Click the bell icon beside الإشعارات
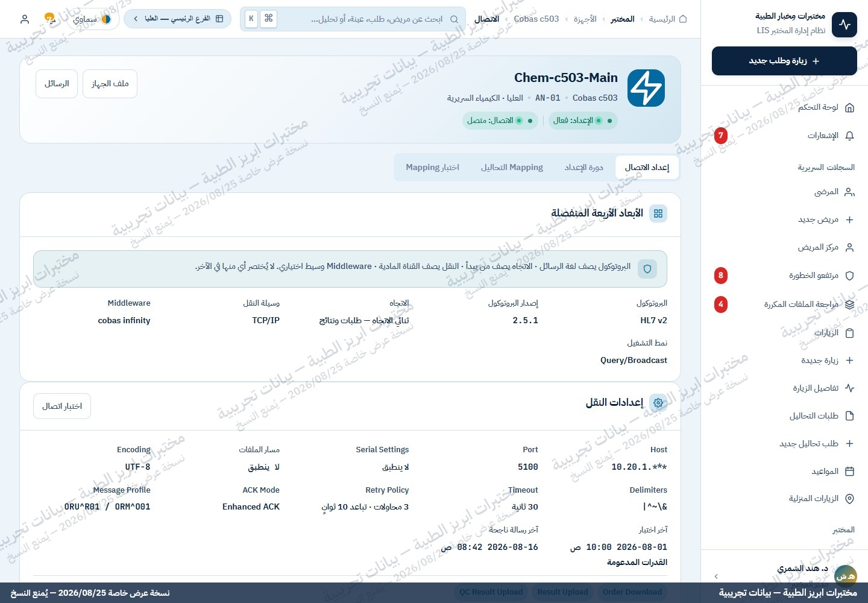The image size is (868, 603). coord(849,136)
